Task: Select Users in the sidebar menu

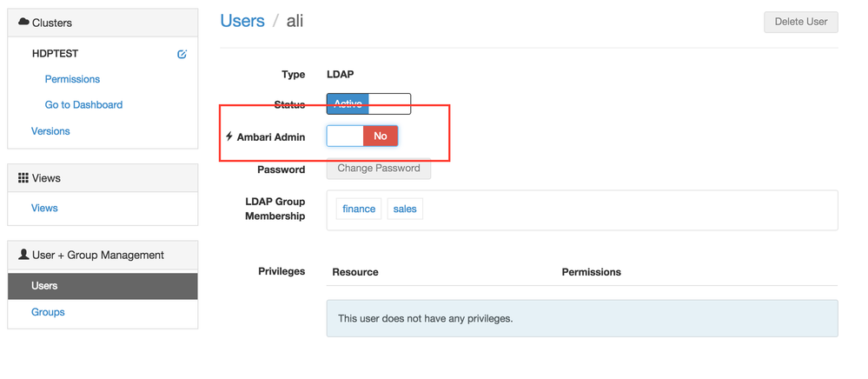Action: 44,286
